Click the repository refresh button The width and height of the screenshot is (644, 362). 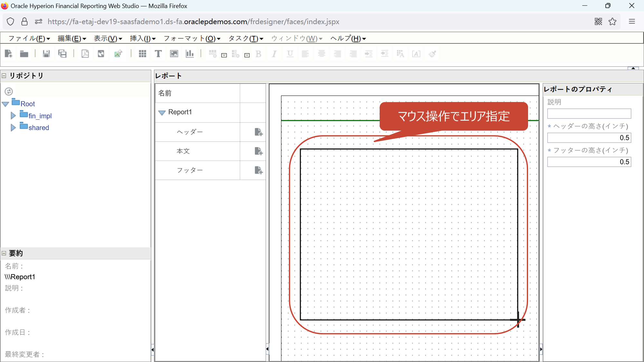click(9, 91)
